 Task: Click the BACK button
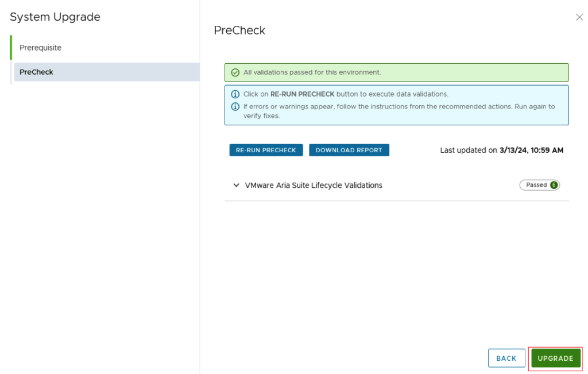[506, 358]
